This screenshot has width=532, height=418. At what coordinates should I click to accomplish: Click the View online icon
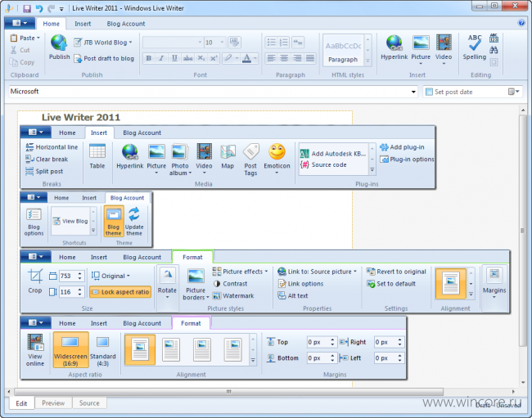point(35,343)
